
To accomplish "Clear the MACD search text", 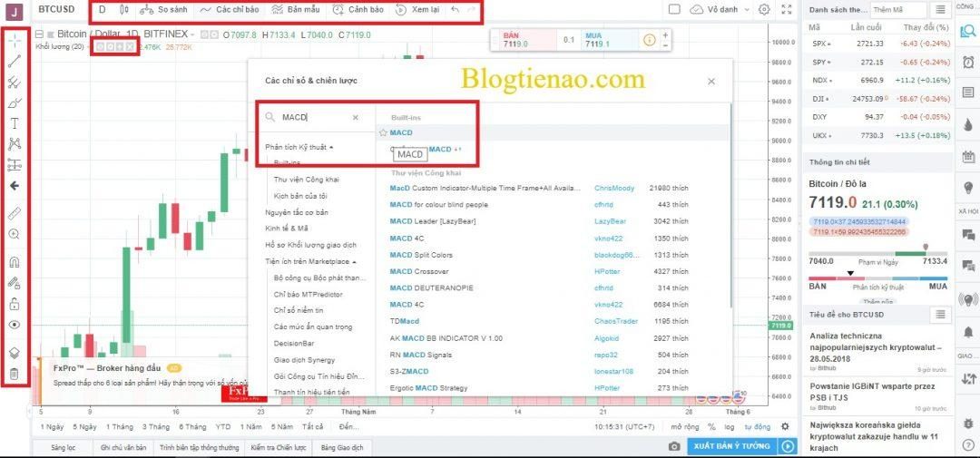I will pos(355,117).
